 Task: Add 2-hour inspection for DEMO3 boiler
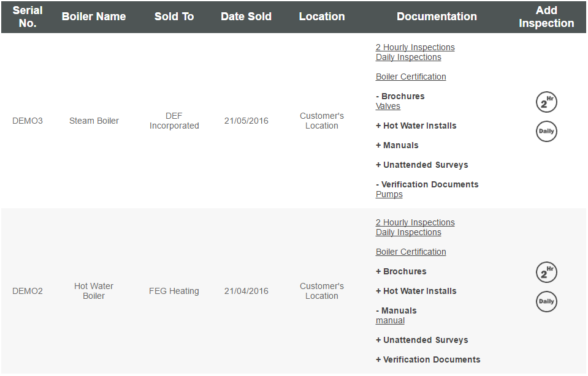tap(546, 102)
